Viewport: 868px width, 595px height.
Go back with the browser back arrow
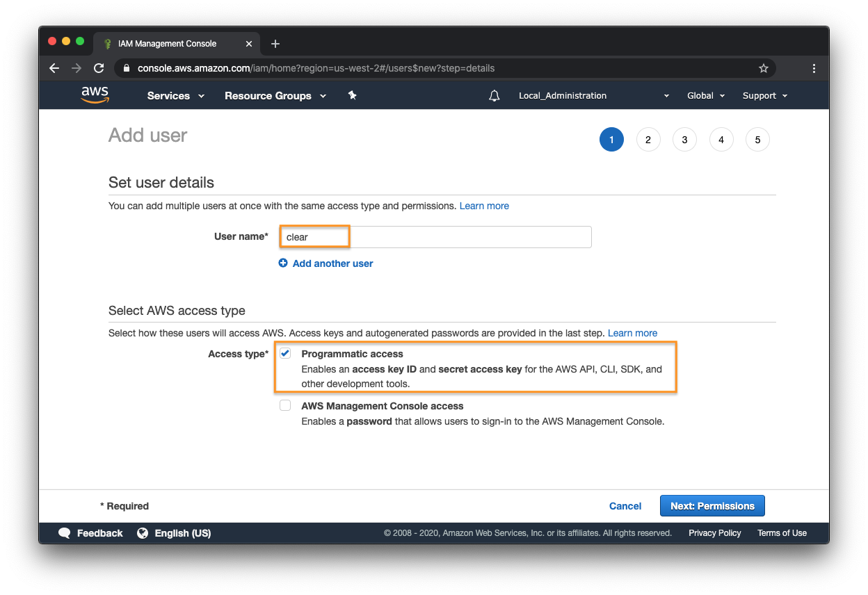tap(54, 68)
